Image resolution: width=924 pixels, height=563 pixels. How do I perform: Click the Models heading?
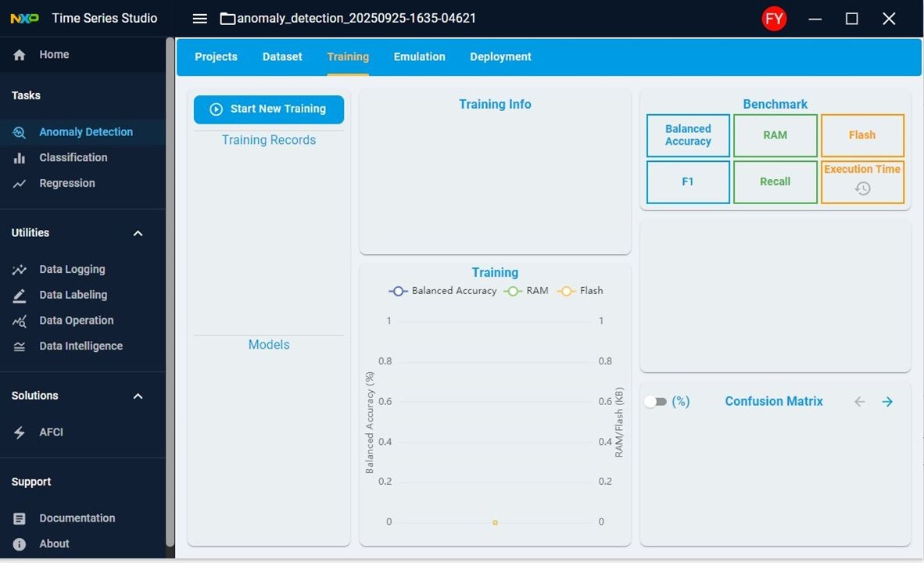point(269,345)
